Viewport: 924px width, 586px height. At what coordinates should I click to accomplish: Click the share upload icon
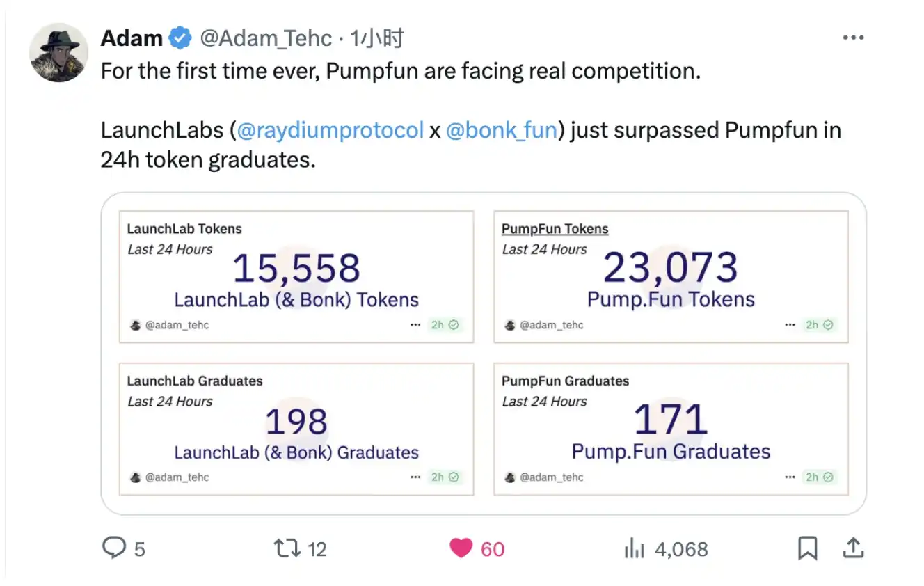(852, 548)
